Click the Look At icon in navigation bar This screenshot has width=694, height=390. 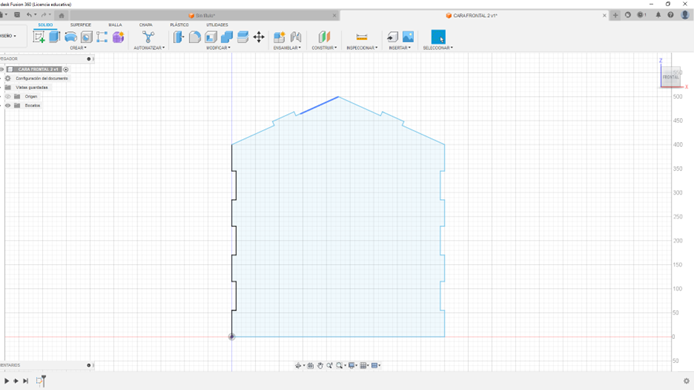tap(310, 365)
